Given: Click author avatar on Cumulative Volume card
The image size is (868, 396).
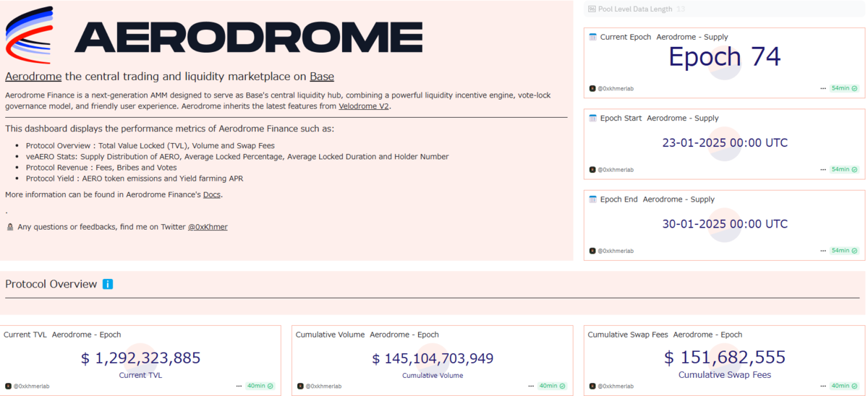Looking at the screenshot, I should pyautogui.click(x=301, y=386).
